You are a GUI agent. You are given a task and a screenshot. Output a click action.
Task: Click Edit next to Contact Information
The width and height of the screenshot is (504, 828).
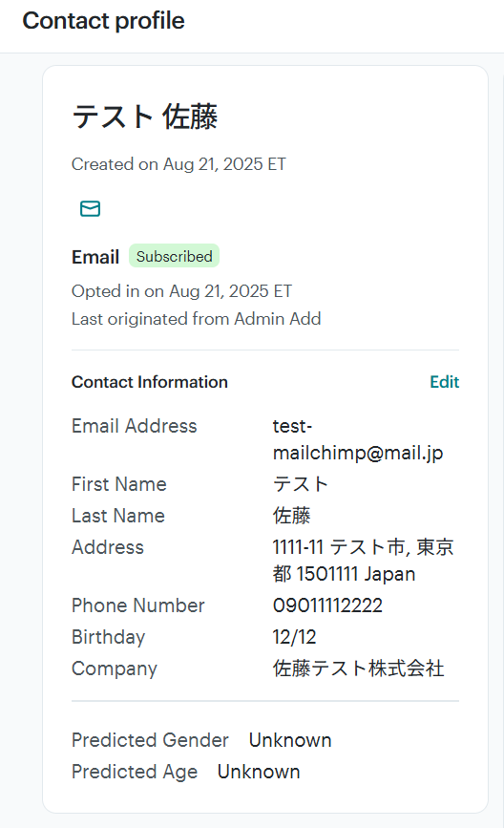[445, 382]
